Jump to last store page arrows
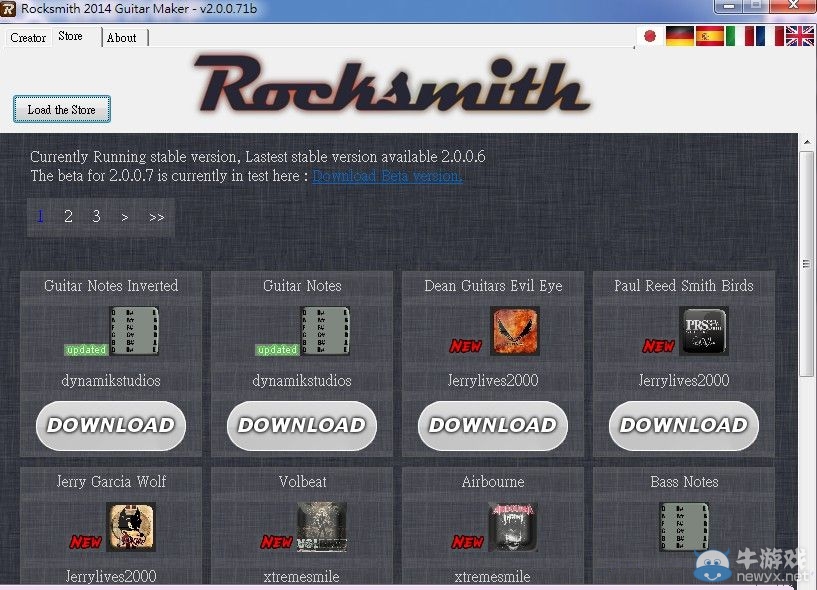Image resolution: width=817 pixels, height=590 pixels. tap(156, 217)
